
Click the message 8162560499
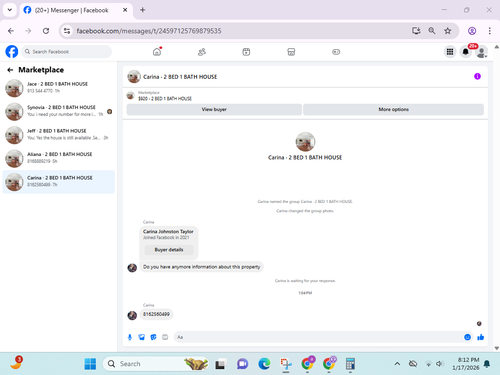click(x=156, y=314)
